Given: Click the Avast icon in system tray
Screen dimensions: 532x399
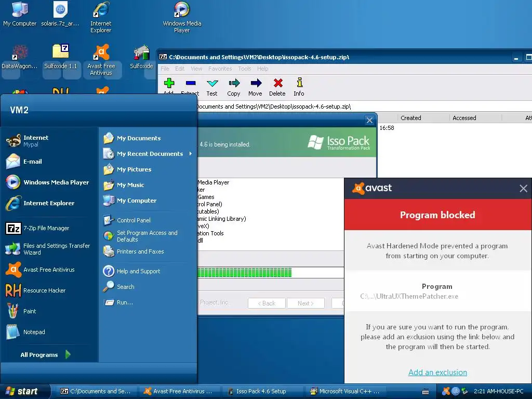Looking at the screenshot, I should 446,391.
